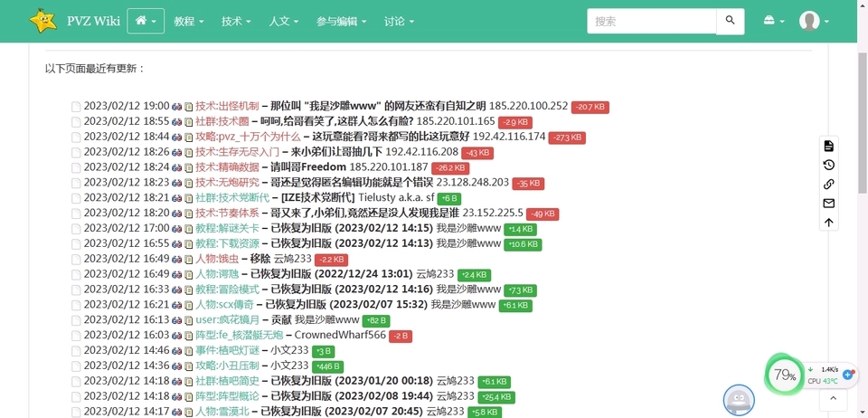
Task: Open the 技术 navigation menu
Action: point(238,21)
